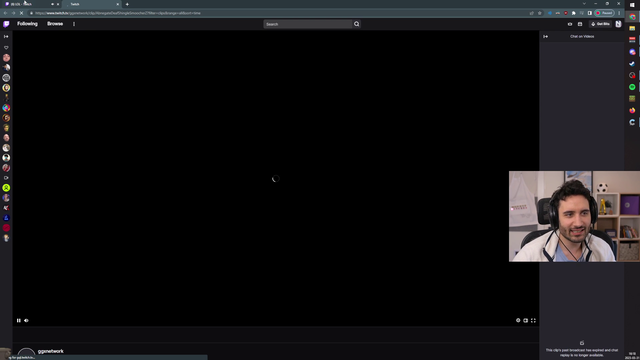This screenshot has width=640, height=360.
Task: Open Twitch inbox notifications icon
Action: [x=580, y=24]
